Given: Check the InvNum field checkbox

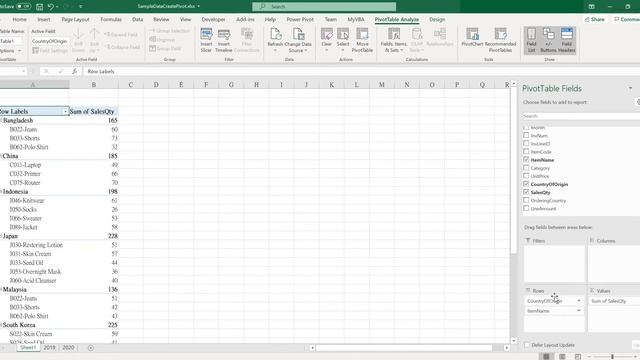Looking at the screenshot, I should pyautogui.click(x=526, y=135).
